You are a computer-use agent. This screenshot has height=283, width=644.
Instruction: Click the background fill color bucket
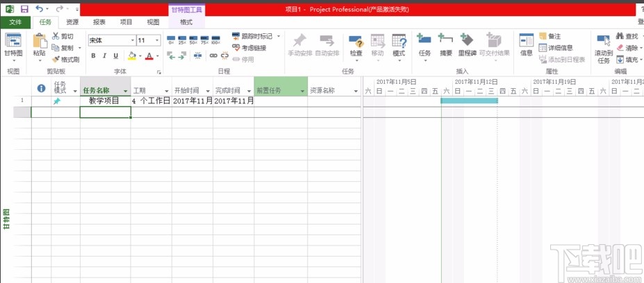coord(131,55)
